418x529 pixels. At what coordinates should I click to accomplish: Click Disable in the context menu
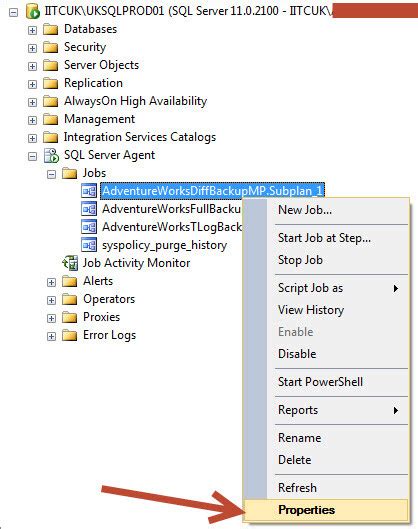tap(337, 354)
